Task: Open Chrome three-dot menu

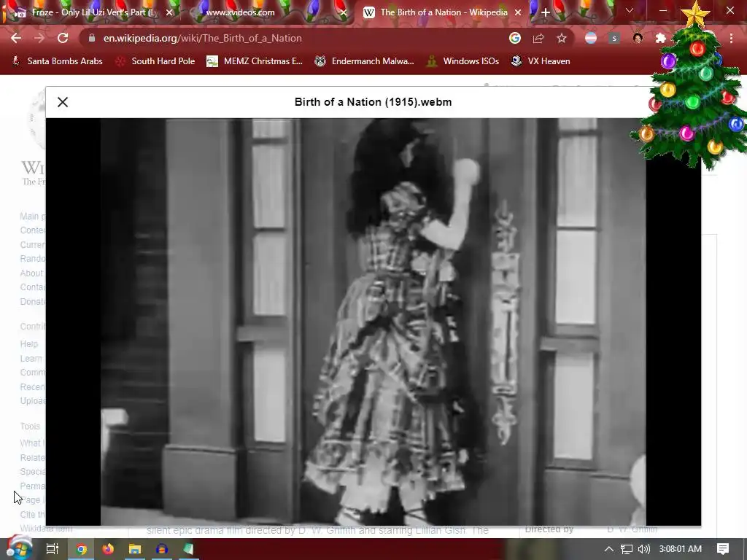Action: click(731, 38)
